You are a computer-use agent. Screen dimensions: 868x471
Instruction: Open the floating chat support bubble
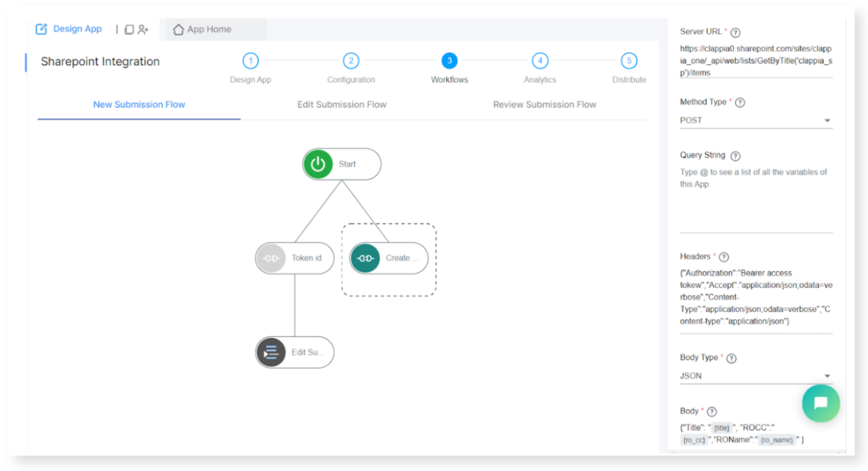tap(821, 403)
